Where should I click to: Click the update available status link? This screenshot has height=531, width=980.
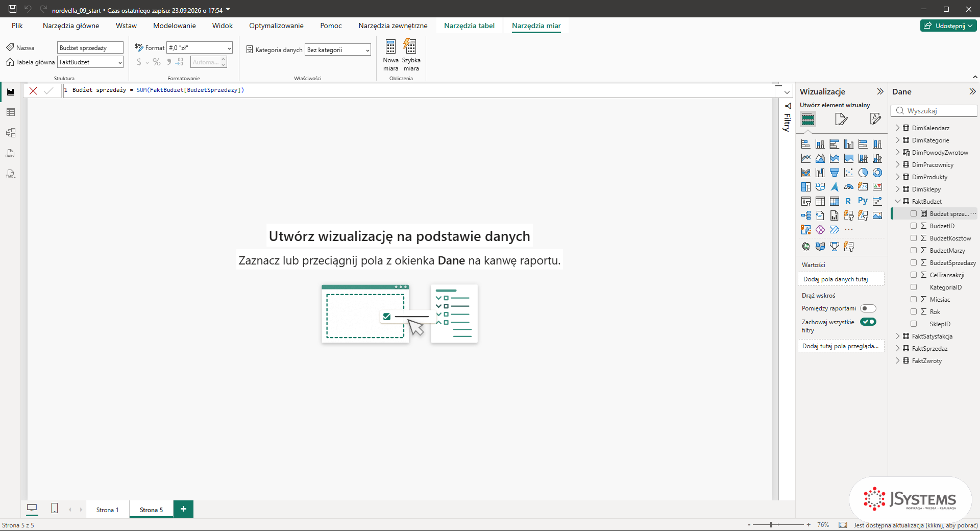coord(916,525)
